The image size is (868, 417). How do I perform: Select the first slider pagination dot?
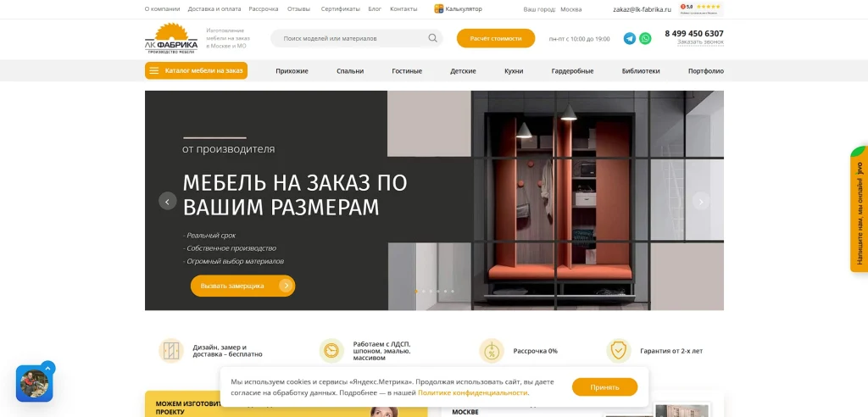click(416, 291)
